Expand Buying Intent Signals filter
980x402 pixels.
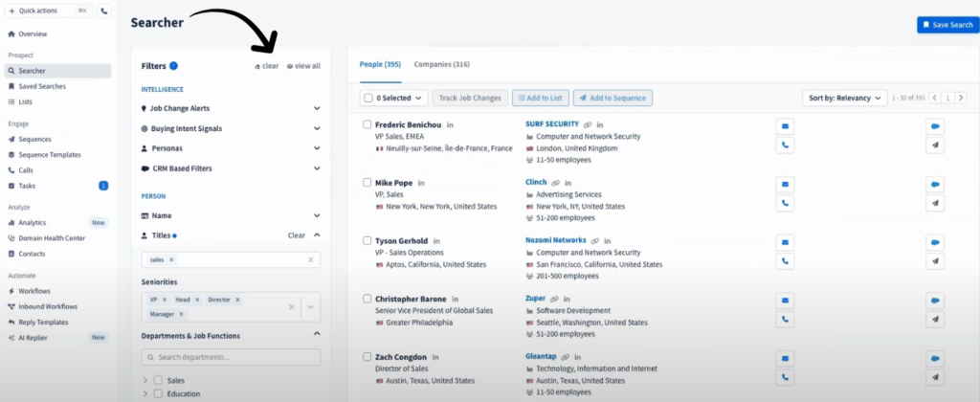[317, 128]
